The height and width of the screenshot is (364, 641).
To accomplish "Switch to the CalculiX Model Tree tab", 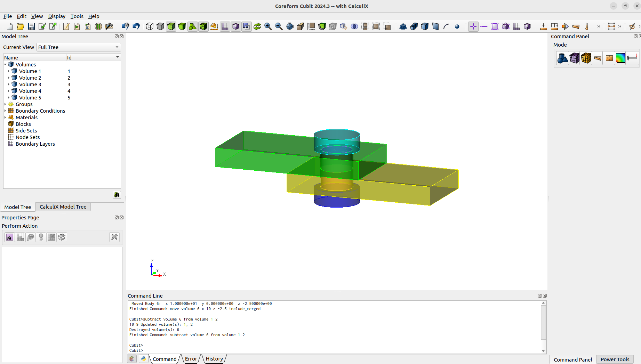I will 63,207.
